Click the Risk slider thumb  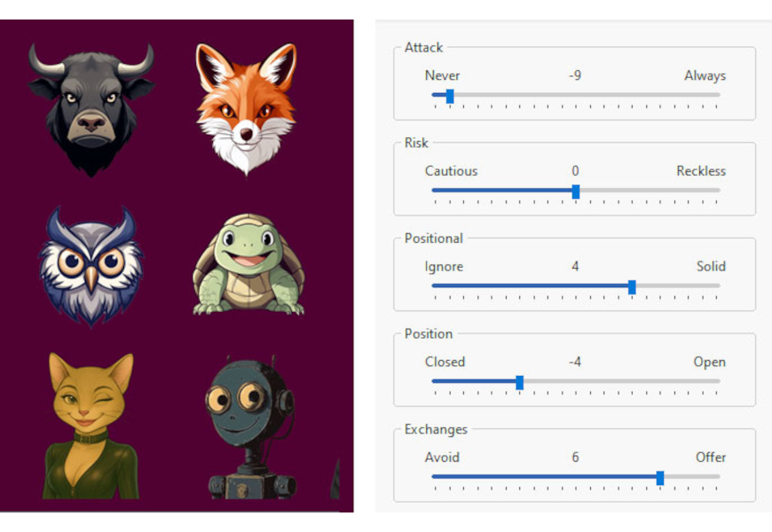click(577, 192)
